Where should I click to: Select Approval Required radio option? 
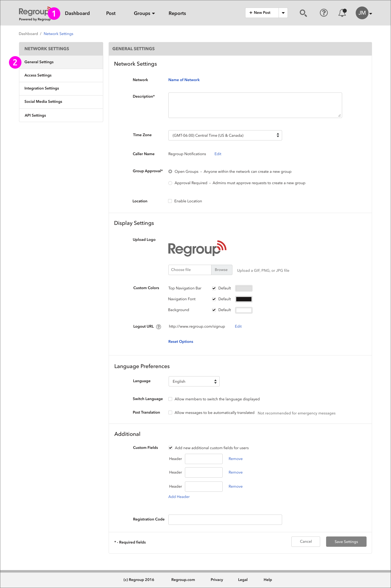pos(170,183)
